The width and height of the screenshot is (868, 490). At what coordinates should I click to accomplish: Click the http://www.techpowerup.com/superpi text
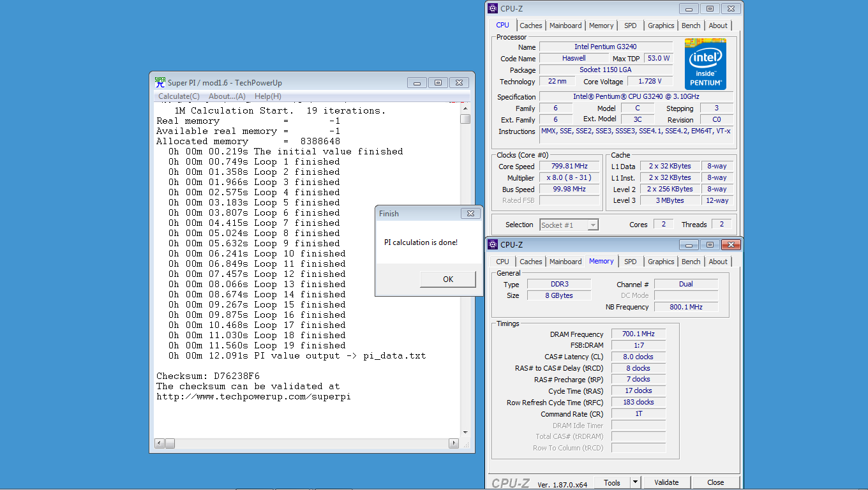tap(253, 396)
